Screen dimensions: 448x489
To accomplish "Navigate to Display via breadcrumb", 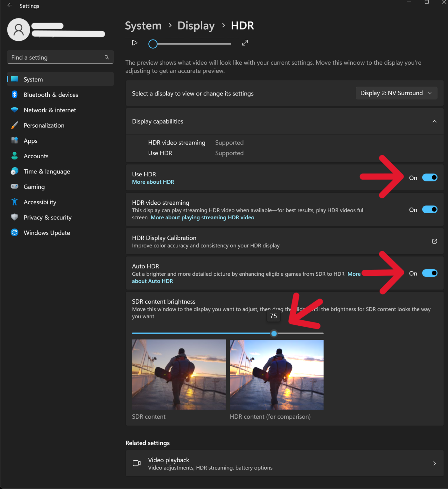I will (x=196, y=25).
